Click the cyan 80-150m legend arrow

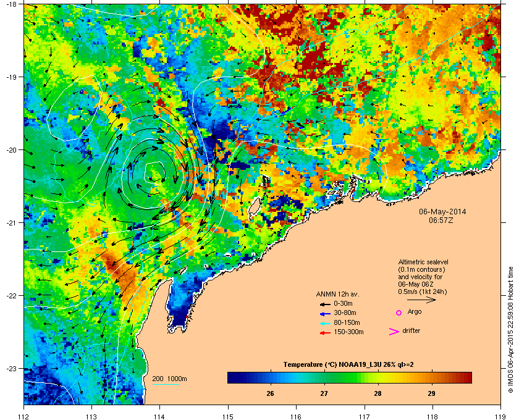[325, 324]
